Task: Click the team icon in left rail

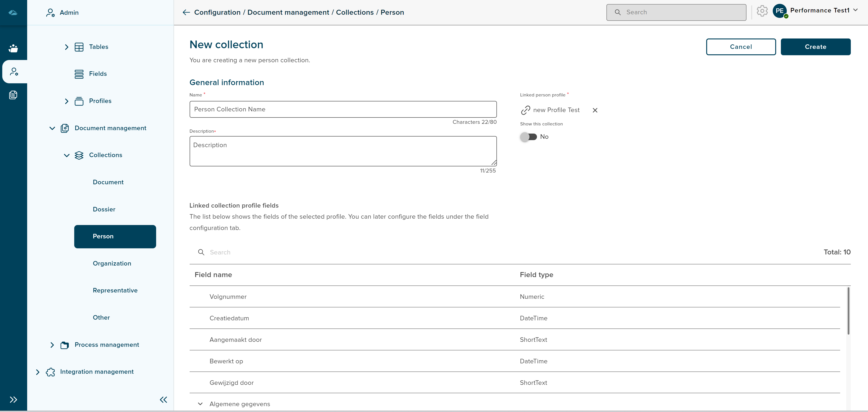Action: (x=13, y=48)
